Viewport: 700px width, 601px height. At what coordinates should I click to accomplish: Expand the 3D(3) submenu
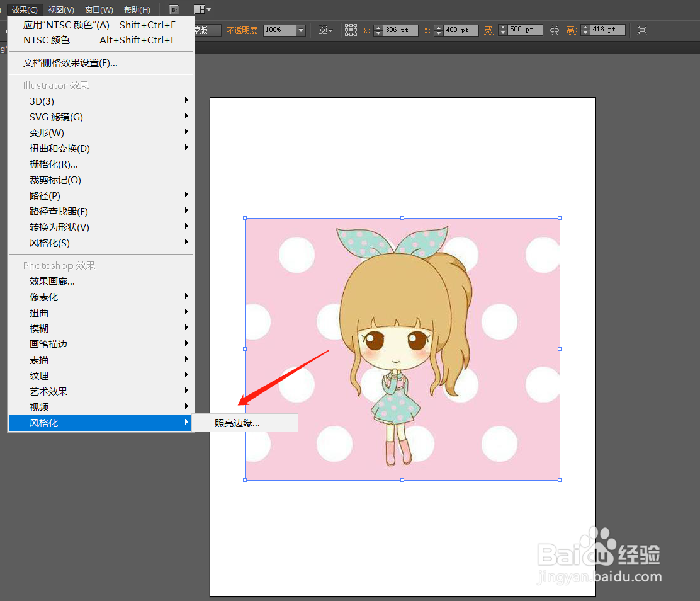101,101
